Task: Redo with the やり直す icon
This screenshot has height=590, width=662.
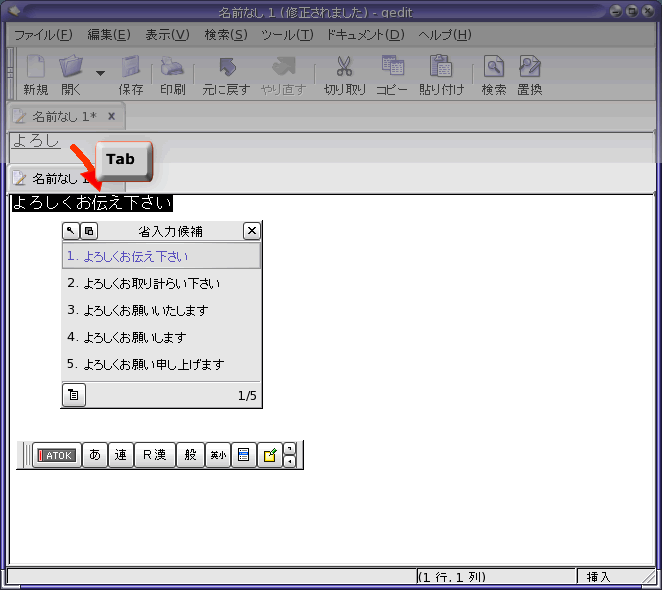Action: click(x=283, y=67)
